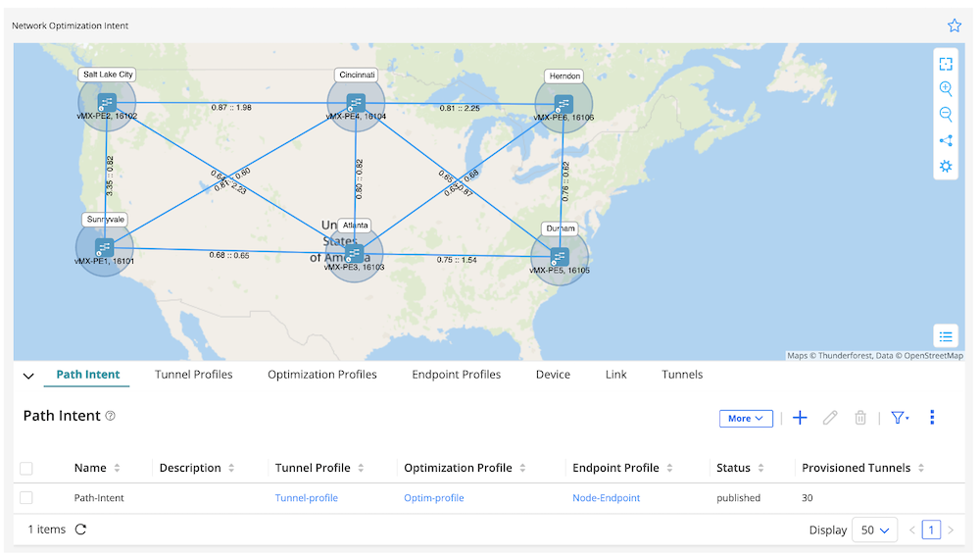This screenshot has height=556, width=980.
Task: Click the 0.87 :: 1.98 link label
Action: pyautogui.click(x=231, y=108)
